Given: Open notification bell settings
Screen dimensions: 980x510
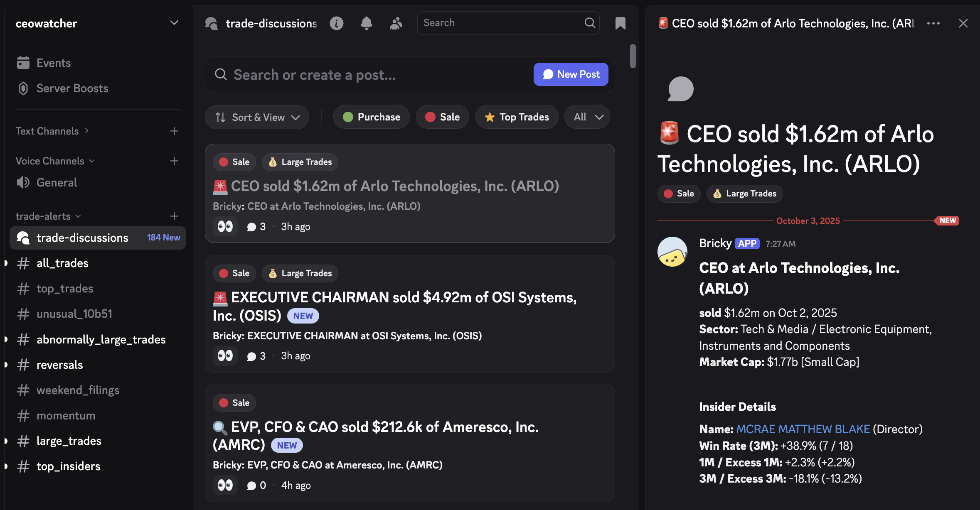Looking at the screenshot, I should pos(366,23).
